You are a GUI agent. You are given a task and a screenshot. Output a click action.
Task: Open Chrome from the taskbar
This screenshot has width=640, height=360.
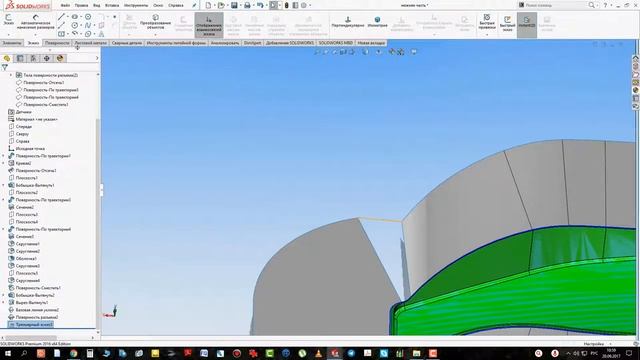[73, 353]
